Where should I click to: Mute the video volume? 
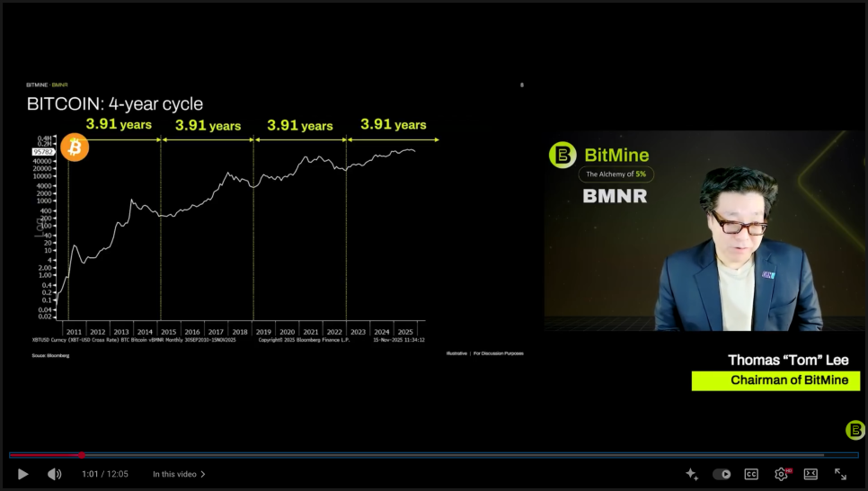54,474
